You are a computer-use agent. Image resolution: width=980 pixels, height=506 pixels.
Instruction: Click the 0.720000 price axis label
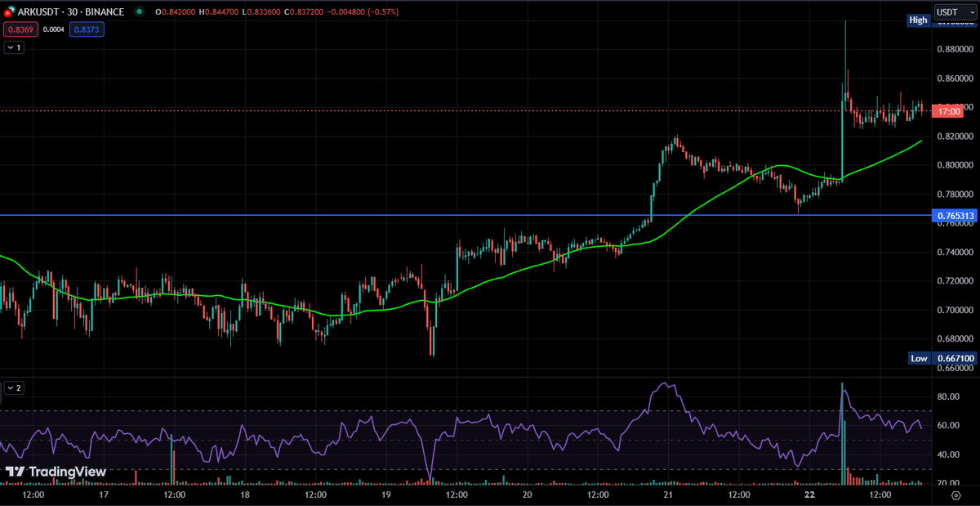[x=954, y=281]
